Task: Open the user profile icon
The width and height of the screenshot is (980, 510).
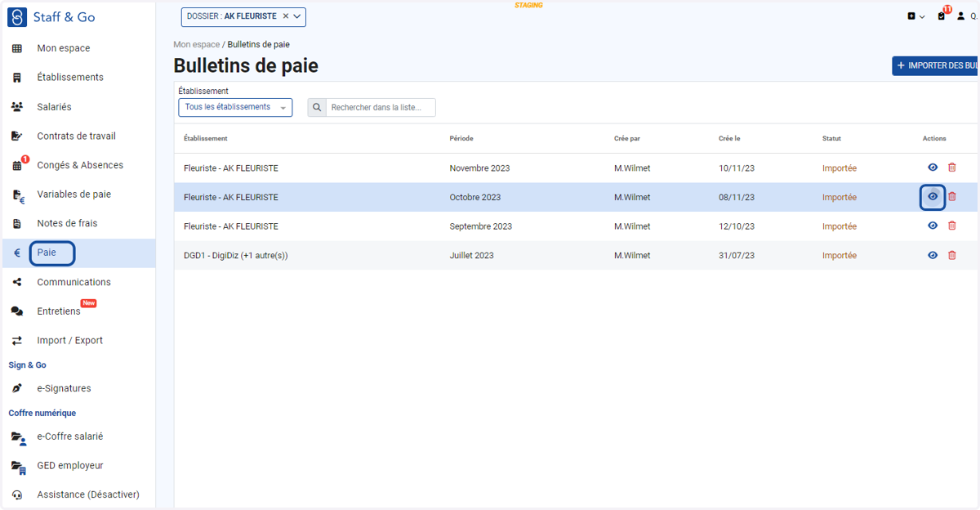Action: [961, 16]
